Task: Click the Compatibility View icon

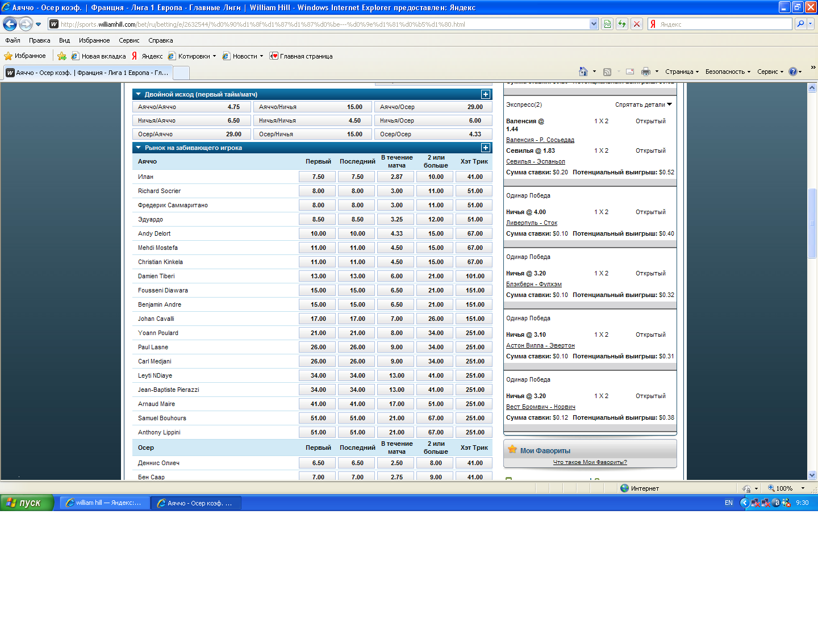Action: coord(607,24)
